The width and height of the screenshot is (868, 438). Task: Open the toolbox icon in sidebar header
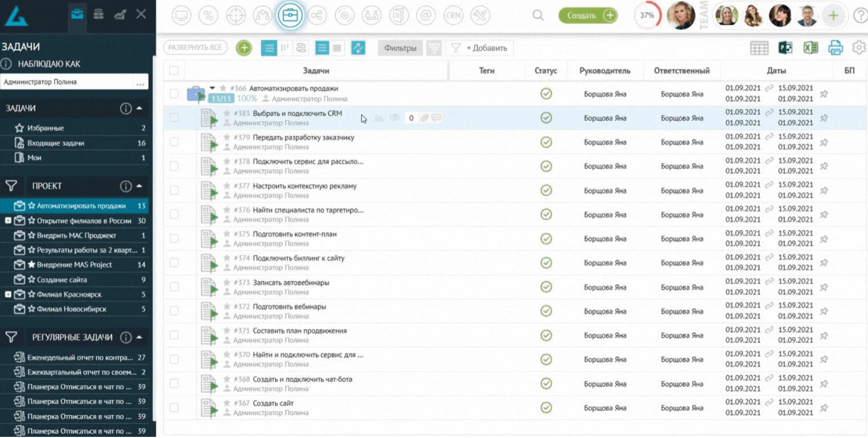point(98,14)
